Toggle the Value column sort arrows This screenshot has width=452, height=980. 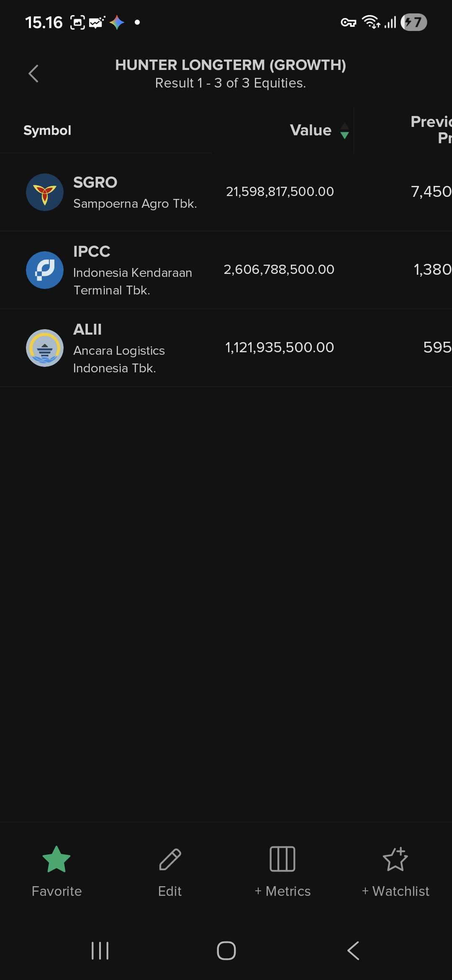click(344, 131)
